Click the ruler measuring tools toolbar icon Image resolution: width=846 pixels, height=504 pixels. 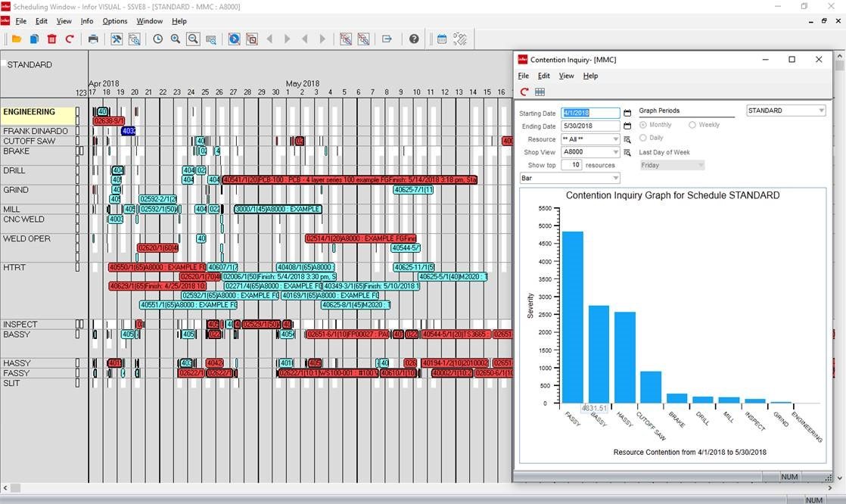[459, 39]
